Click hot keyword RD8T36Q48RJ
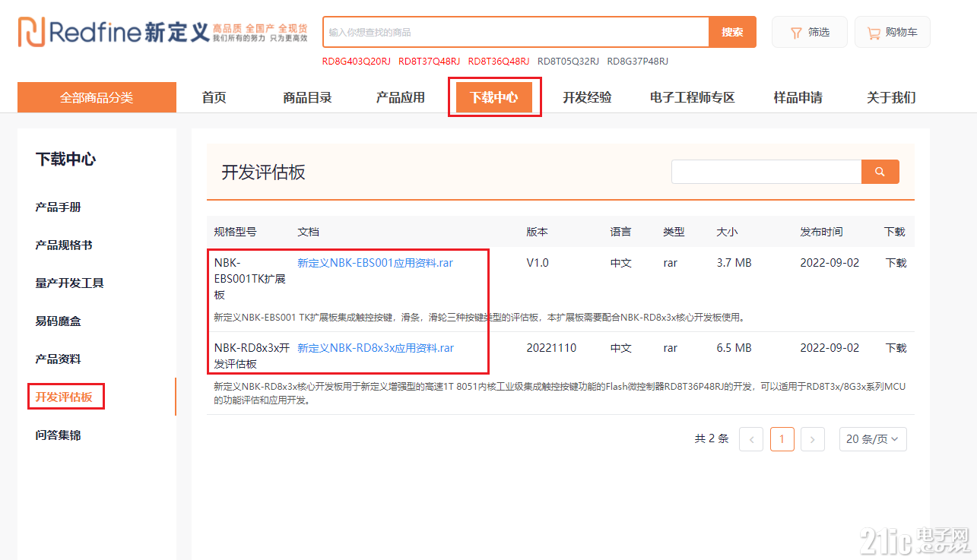This screenshot has height=560, width=977. pos(499,62)
